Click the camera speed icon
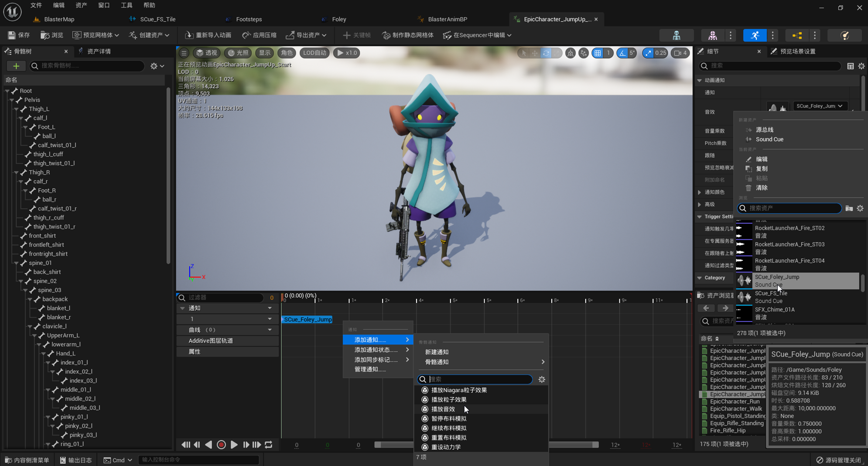Screen dimensions: 868x466 [x=680, y=53]
